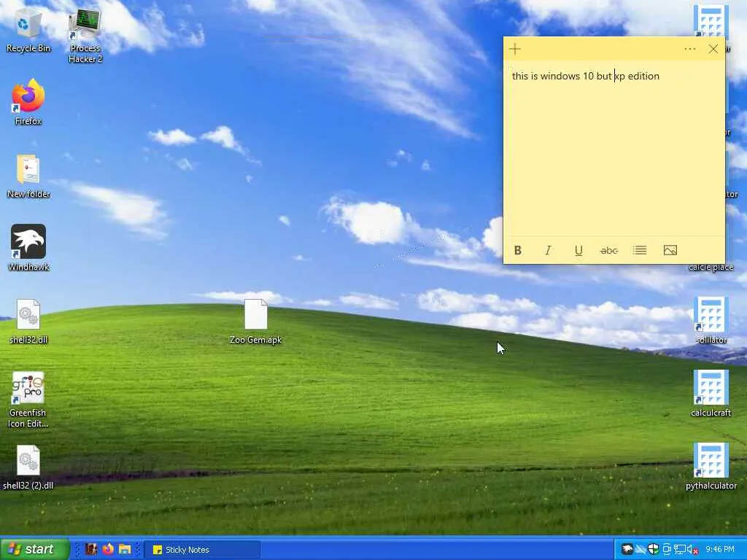Click the muted volume tray icon
Screen dimensions: 747x560
coord(692,550)
